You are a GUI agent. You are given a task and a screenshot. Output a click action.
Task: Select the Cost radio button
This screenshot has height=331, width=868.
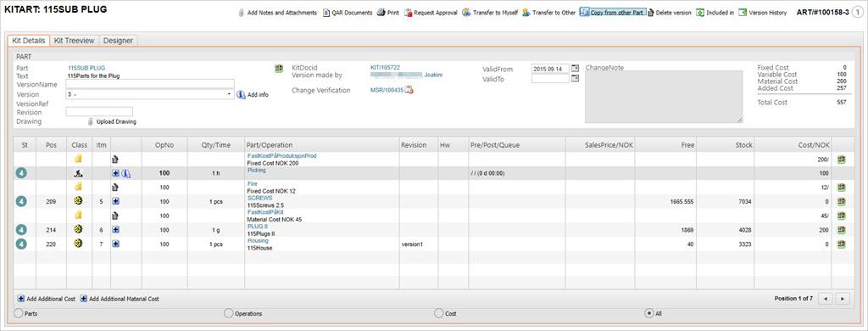[439, 313]
